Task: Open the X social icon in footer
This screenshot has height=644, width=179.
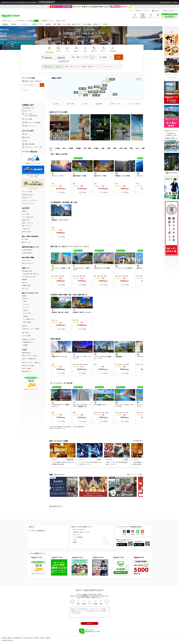Action: coord(128,531)
